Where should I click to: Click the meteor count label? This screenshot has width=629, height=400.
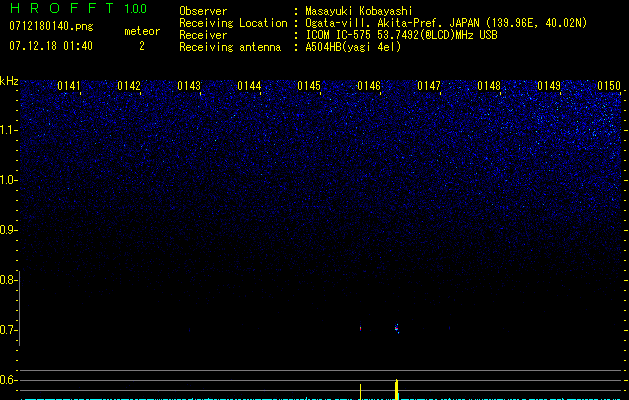tap(142, 31)
